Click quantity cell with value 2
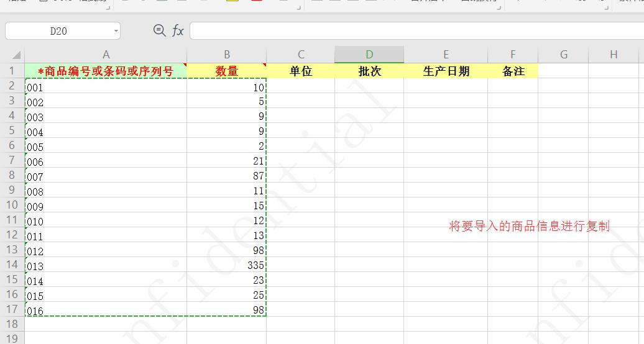The height and width of the screenshot is (344, 644). 227,145
